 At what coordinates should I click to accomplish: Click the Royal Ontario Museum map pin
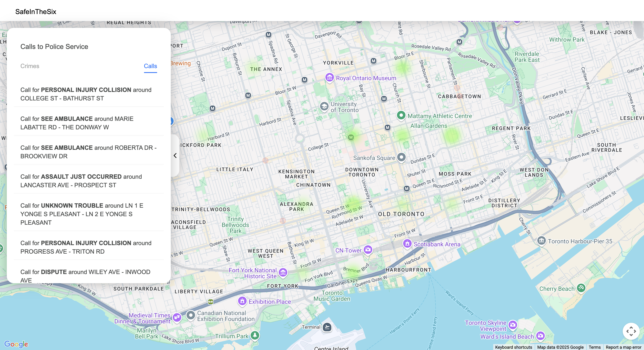click(329, 78)
